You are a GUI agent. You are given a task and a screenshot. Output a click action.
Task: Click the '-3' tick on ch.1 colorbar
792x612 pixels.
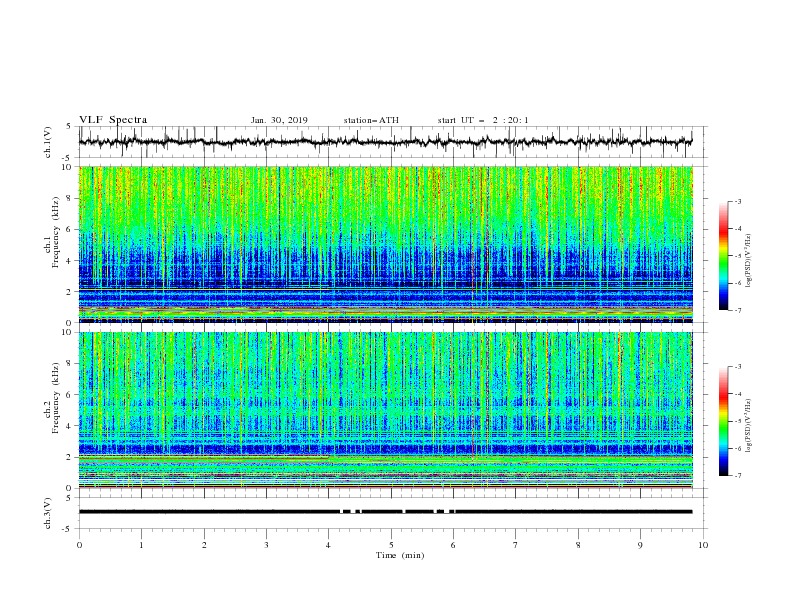pyautogui.click(x=737, y=201)
